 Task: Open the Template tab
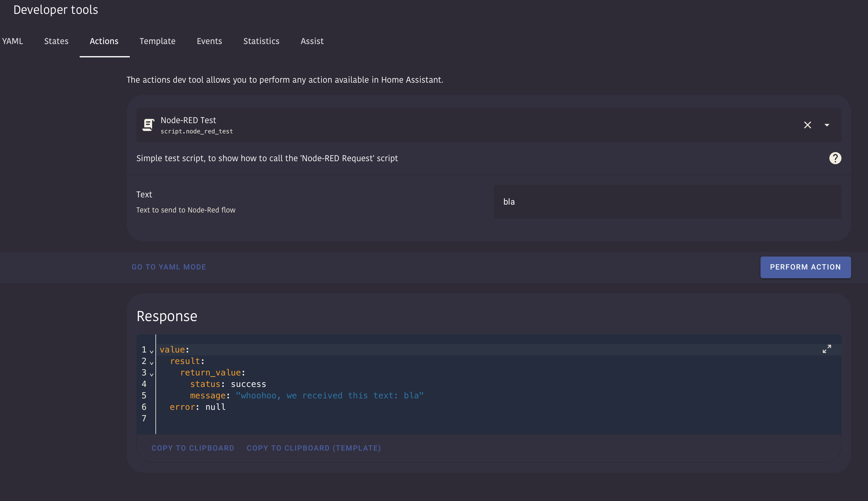pyautogui.click(x=158, y=41)
